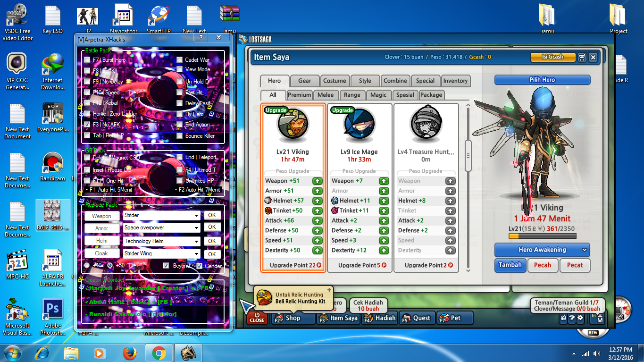The image size is (644, 362).
Task: Select the Lv9 Ice Mage hero portrait
Action: coord(360,124)
